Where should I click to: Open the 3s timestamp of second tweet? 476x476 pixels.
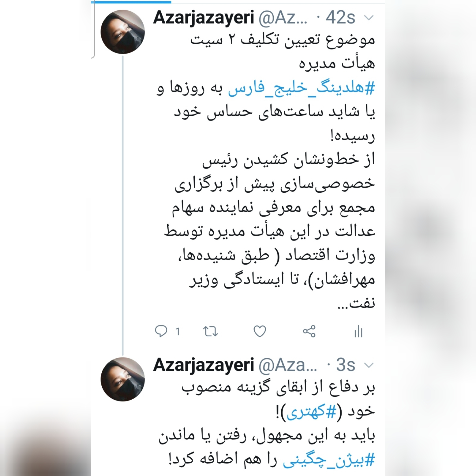pyautogui.click(x=346, y=365)
